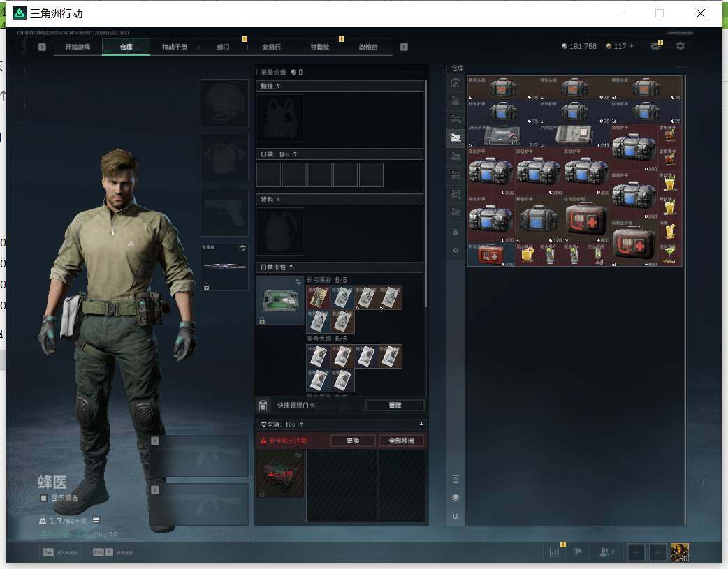Viewport: 728px width, 569px height.
Task: Go to the 交易行 tab
Action: [x=271, y=47]
